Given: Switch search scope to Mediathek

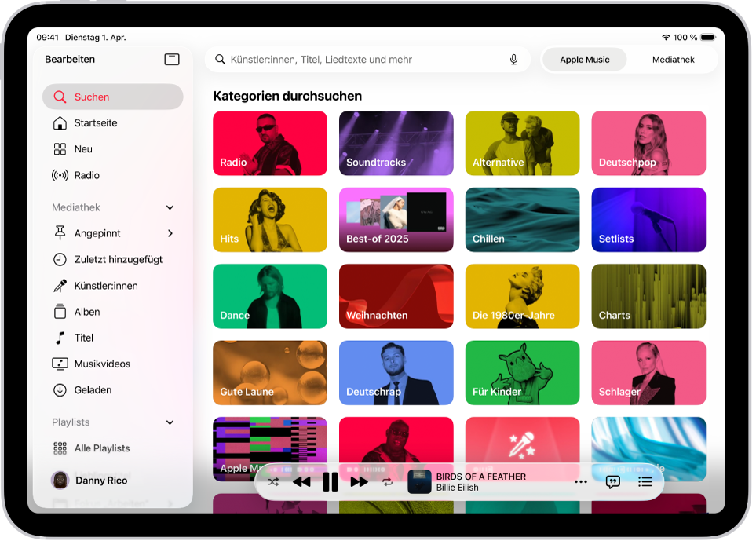Looking at the screenshot, I should (673, 59).
